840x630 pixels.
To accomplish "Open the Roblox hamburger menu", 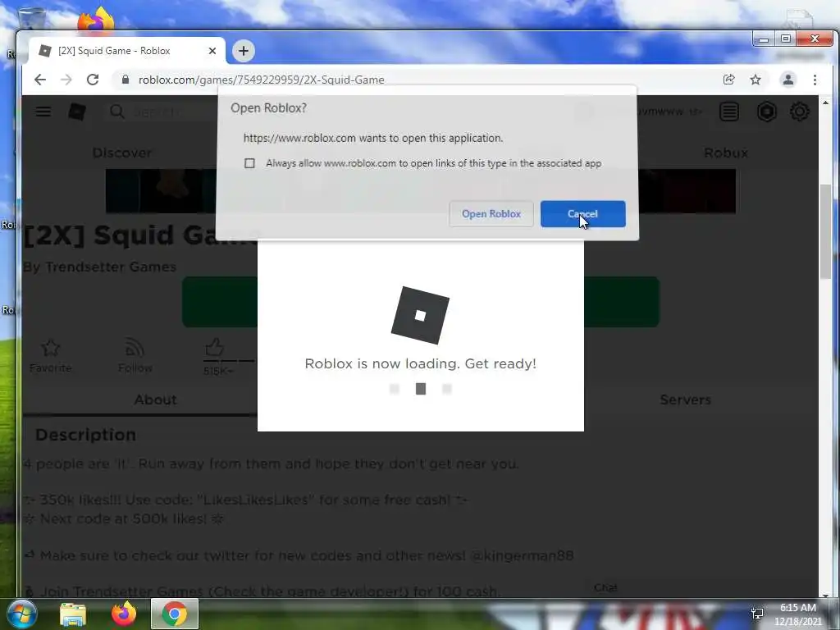I will 43,112.
